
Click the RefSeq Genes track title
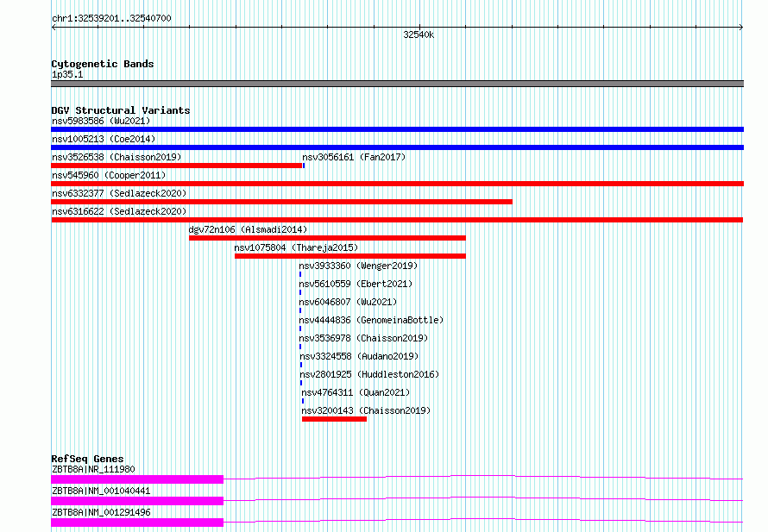pyautogui.click(x=87, y=459)
